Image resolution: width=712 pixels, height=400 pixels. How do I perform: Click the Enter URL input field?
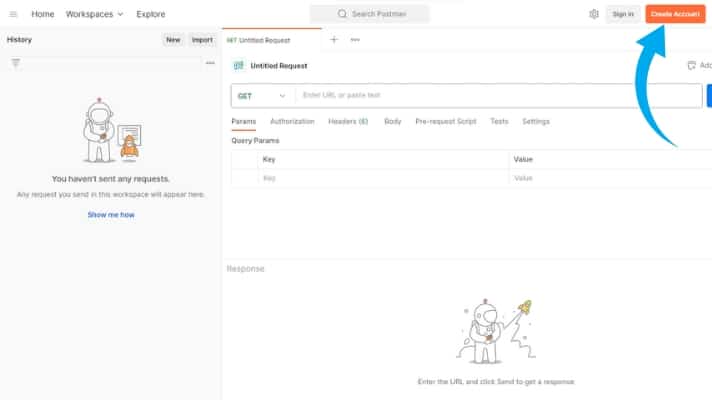point(499,95)
